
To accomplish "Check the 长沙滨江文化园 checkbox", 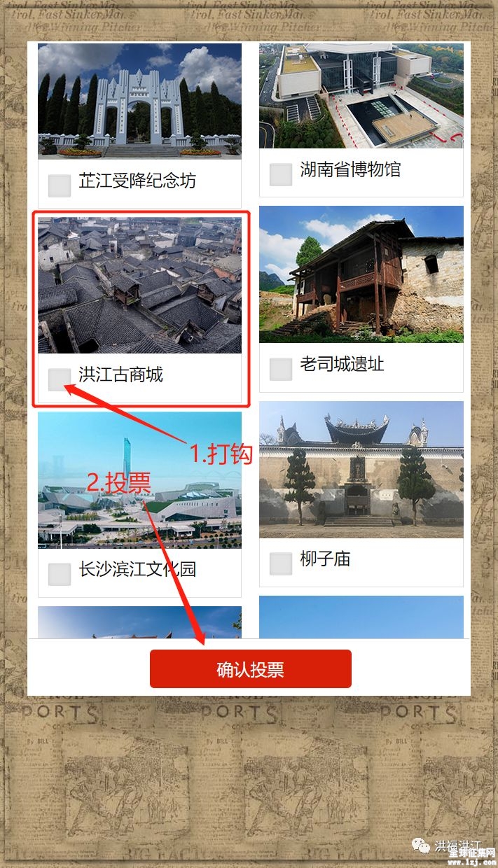I will click(60, 574).
